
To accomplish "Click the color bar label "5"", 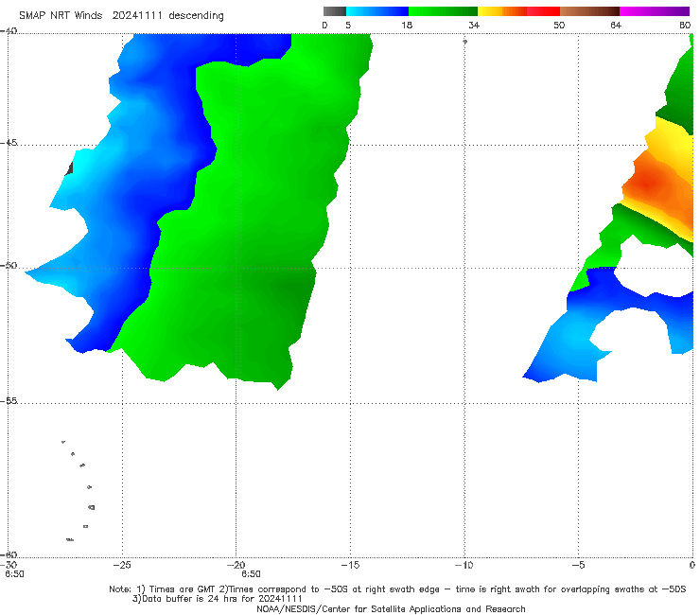I will click(348, 25).
